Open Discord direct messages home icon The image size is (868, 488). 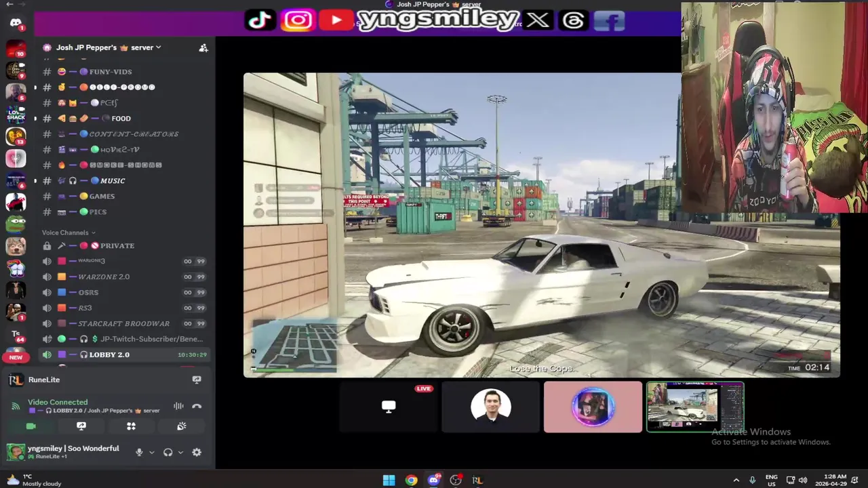click(16, 23)
